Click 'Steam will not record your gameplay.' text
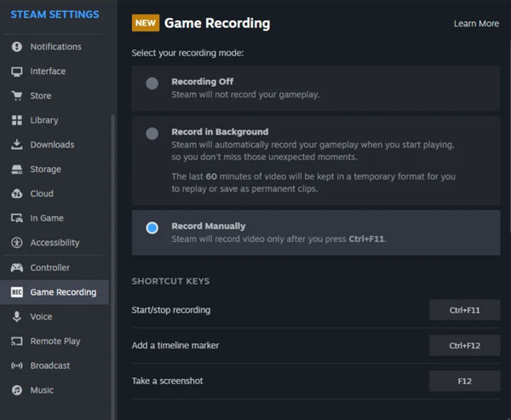Viewport: 511px width, 420px height. click(245, 95)
